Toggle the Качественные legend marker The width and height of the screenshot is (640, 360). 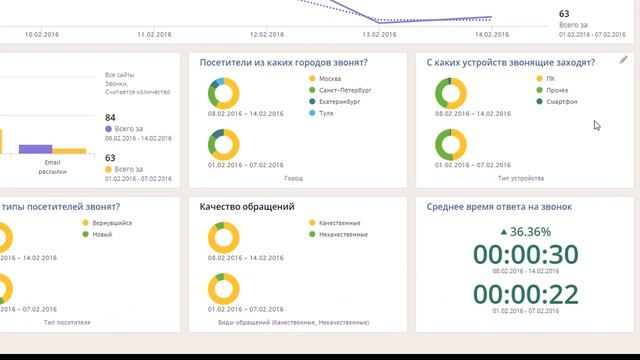click(x=312, y=223)
